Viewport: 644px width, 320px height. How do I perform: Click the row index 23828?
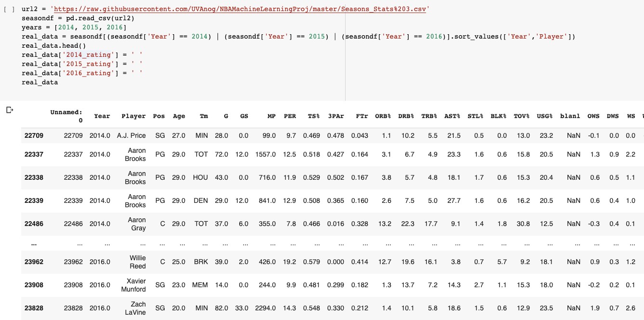pos(34,308)
